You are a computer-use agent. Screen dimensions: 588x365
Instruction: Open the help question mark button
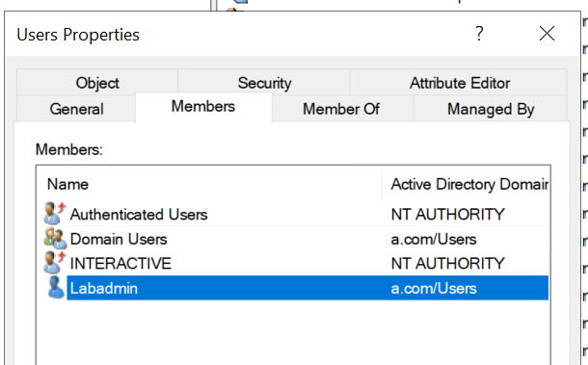479,34
